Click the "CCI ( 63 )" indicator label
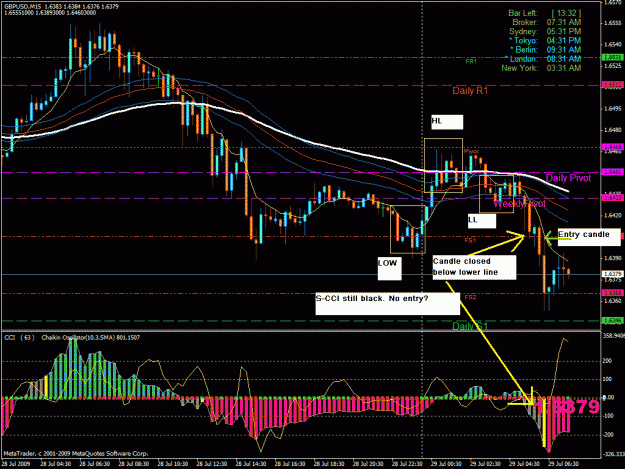This screenshot has width=625, height=469. tap(19, 338)
